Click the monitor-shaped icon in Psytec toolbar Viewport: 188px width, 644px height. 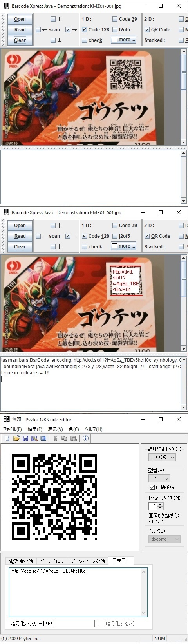click(43, 438)
